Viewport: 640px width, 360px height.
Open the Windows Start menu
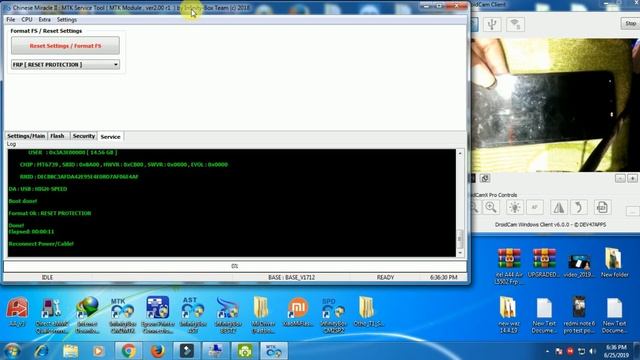click(x=12, y=351)
